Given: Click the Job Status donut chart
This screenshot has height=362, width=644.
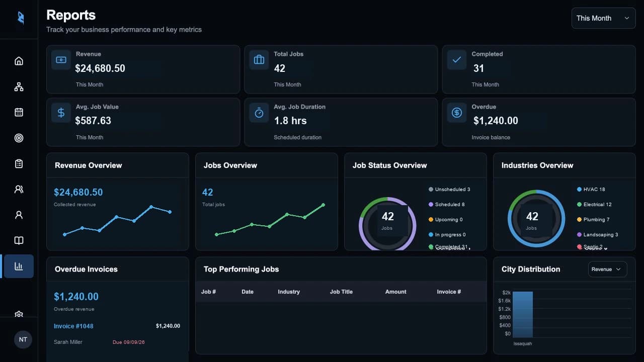Looking at the screenshot, I should pyautogui.click(x=387, y=224).
